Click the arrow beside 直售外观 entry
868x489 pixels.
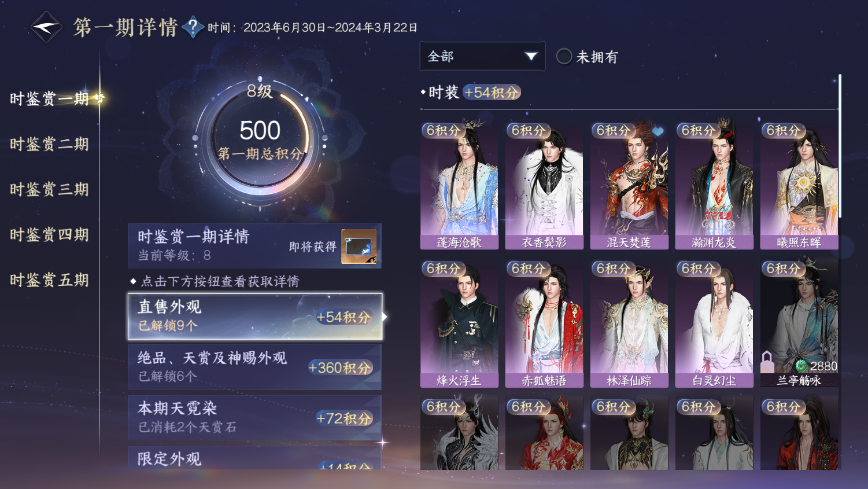click(385, 317)
